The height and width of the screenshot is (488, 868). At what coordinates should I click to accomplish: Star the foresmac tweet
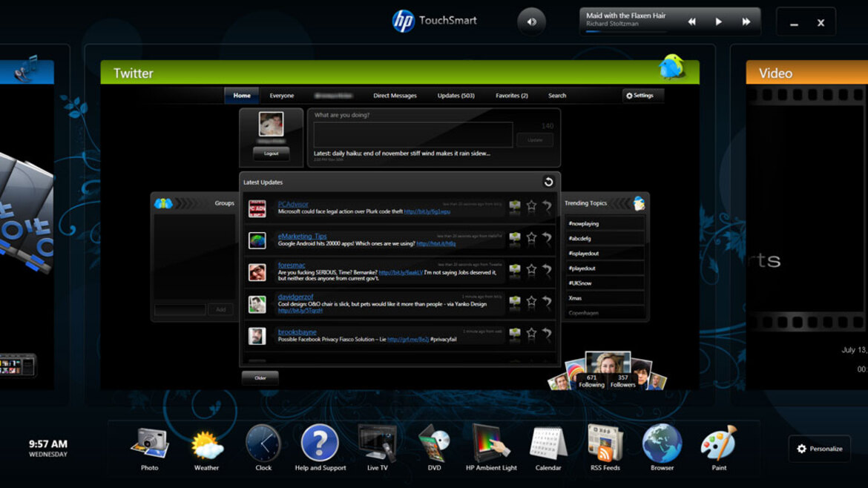tap(531, 269)
